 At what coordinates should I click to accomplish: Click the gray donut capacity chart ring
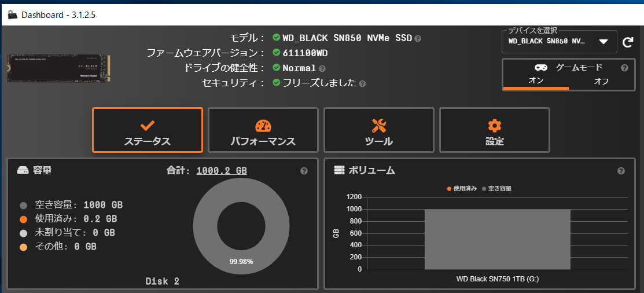click(x=203, y=226)
